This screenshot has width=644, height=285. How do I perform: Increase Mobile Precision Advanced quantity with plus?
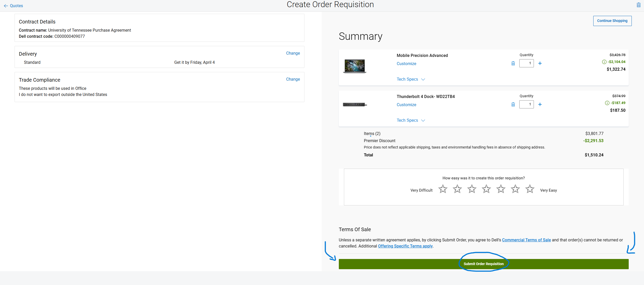540,63
